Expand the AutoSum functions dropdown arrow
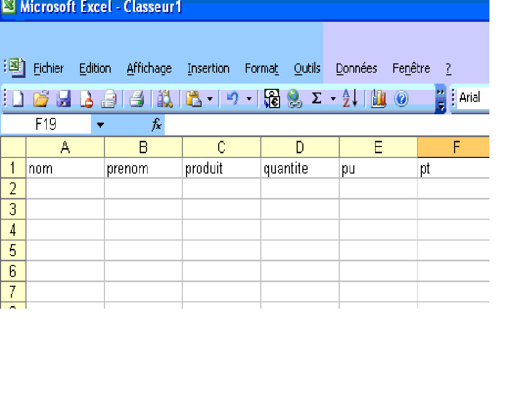Image resolution: width=532 pixels, height=399 pixels. click(333, 99)
